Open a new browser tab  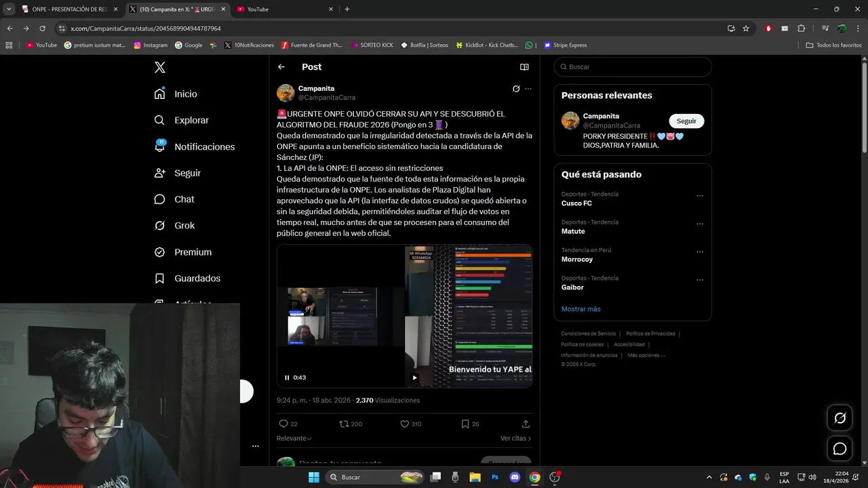tap(347, 9)
